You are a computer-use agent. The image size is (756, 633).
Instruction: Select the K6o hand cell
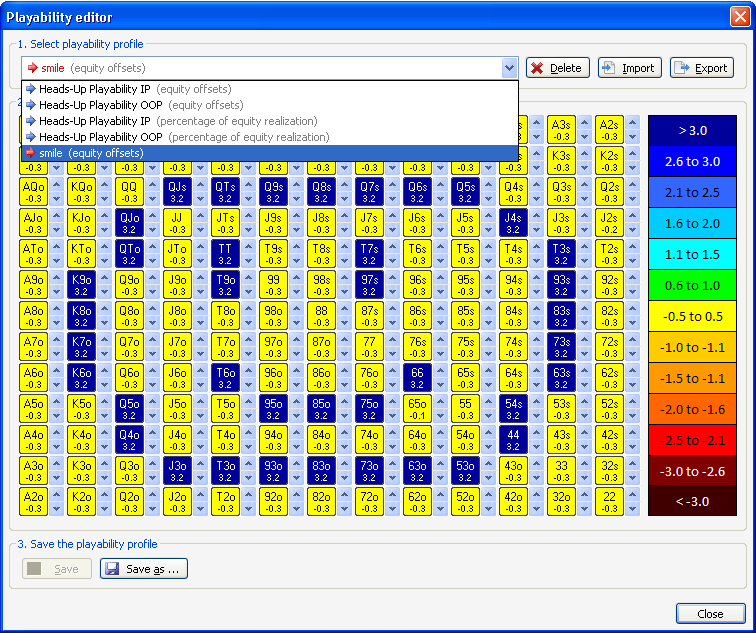(81, 378)
